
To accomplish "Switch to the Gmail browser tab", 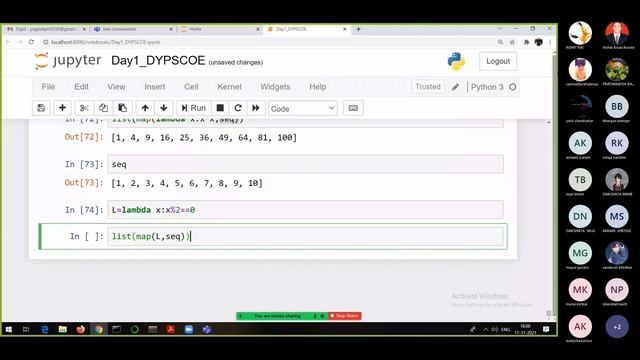I will [46, 29].
